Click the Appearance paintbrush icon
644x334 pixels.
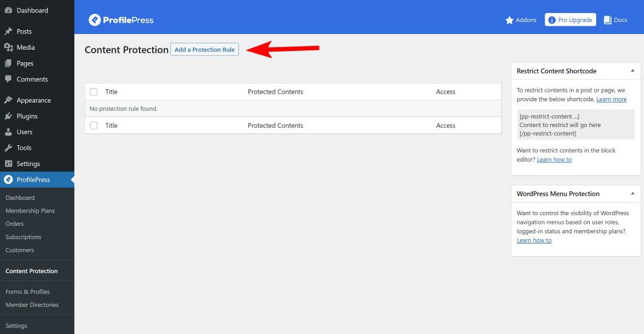pos(8,100)
